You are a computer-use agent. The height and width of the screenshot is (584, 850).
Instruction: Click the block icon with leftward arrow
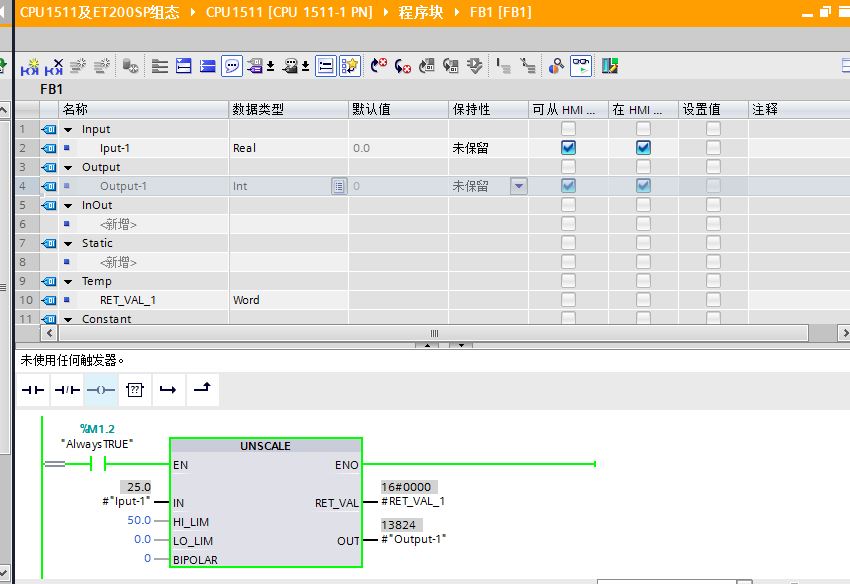pos(451,66)
